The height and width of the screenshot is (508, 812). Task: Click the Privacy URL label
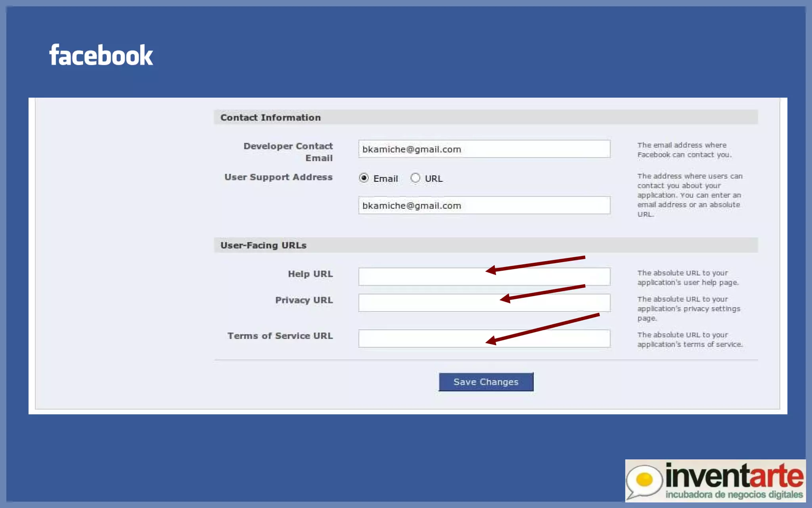point(304,300)
